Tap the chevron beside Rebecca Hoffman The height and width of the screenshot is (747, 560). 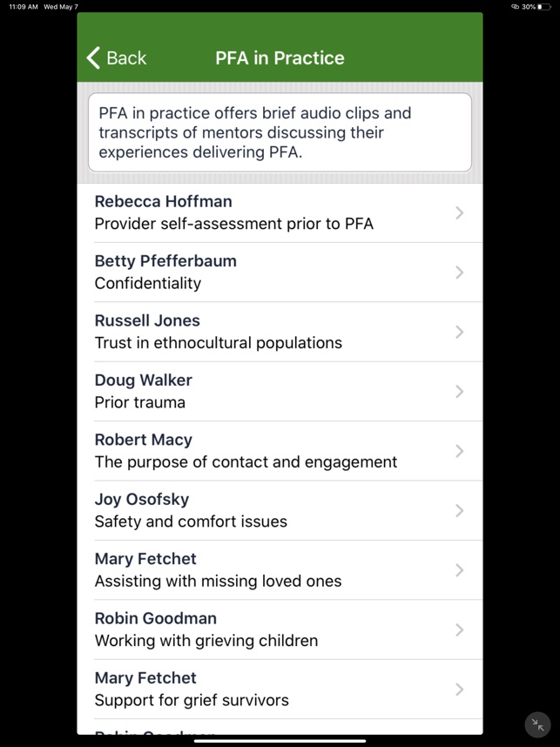coord(459,212)
